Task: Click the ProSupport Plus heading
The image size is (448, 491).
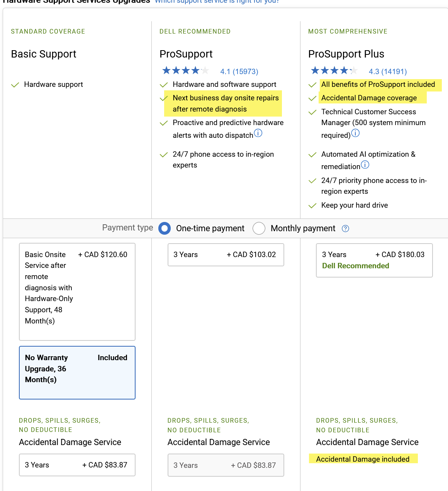Action: 346,54
